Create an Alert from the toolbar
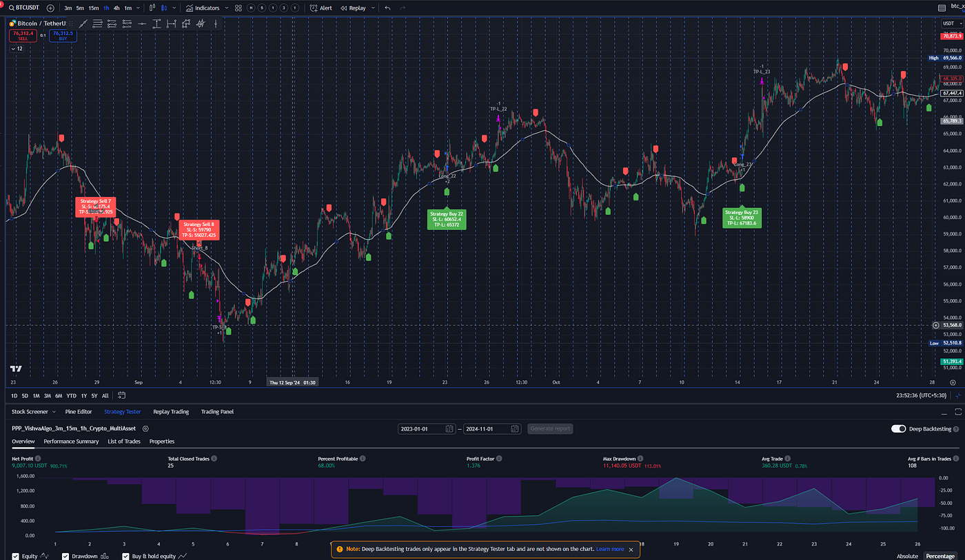Screen dimensions: 965x560 click(x=321, y=8)
